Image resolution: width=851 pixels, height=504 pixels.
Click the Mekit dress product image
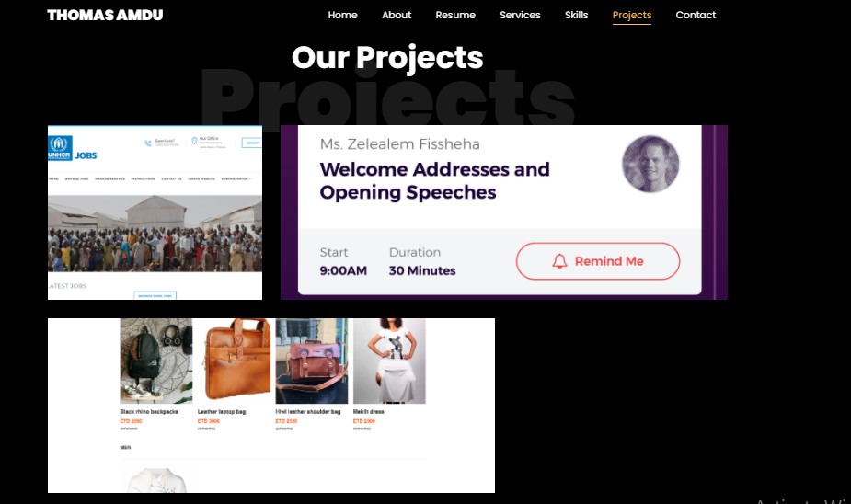point(389,361)
